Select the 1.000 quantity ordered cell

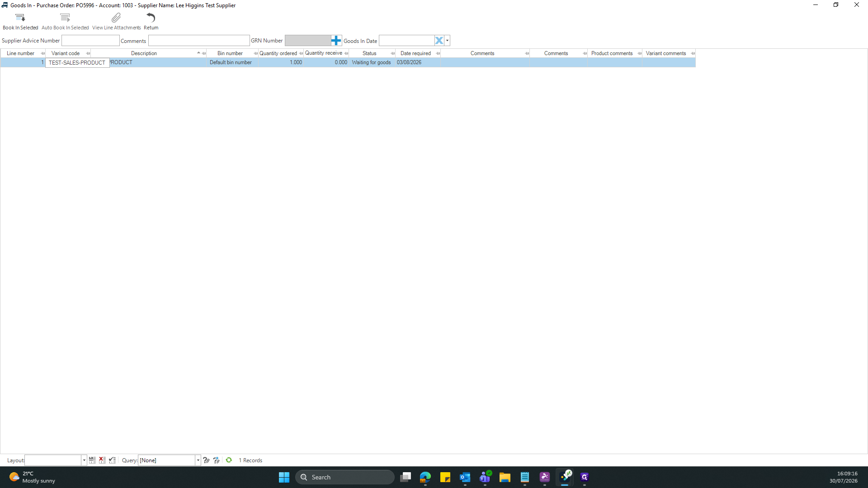point(281,62)
